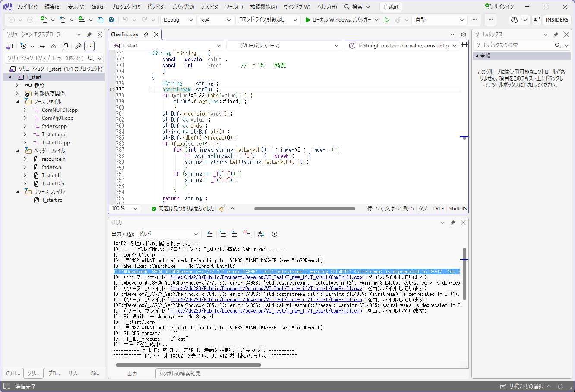Click the single Save floppy icon
575x392 pixels.
[x=101, y=20]
